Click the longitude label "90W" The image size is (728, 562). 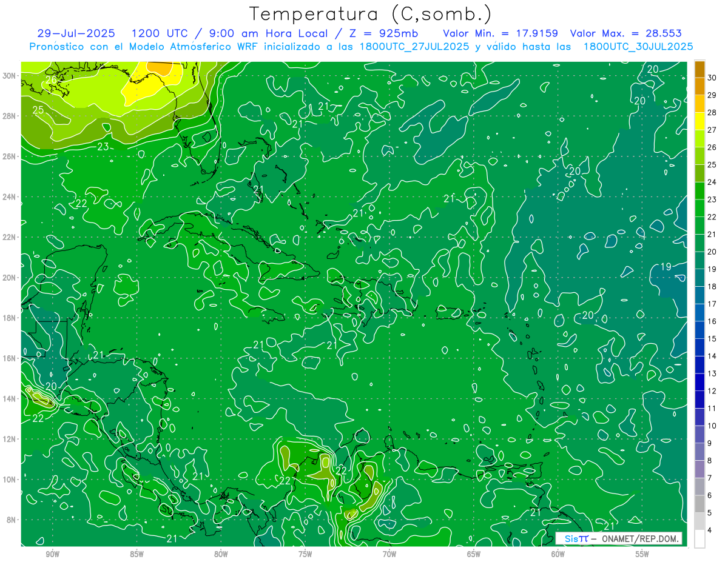(52, 554)
